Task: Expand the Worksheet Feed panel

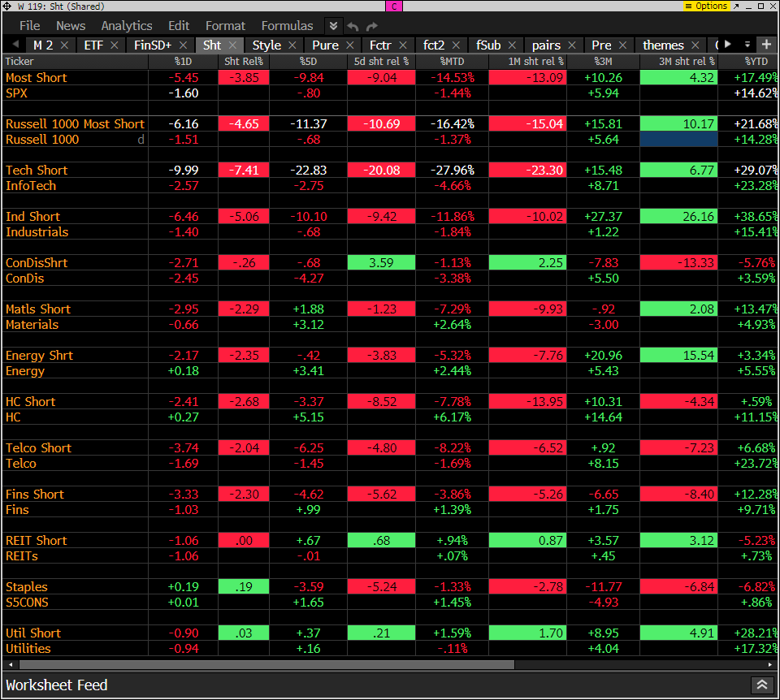Action: [x=761, y=685]
